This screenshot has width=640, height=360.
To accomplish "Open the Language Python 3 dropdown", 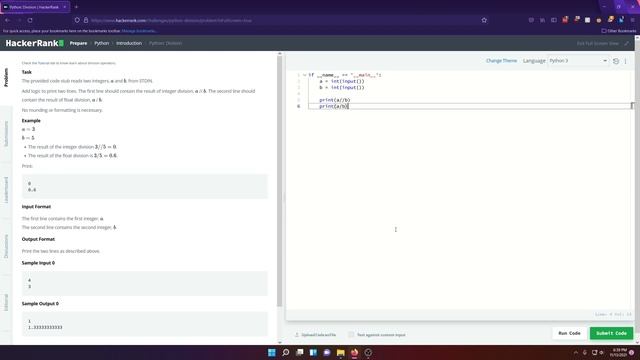I will click(578, 61).
